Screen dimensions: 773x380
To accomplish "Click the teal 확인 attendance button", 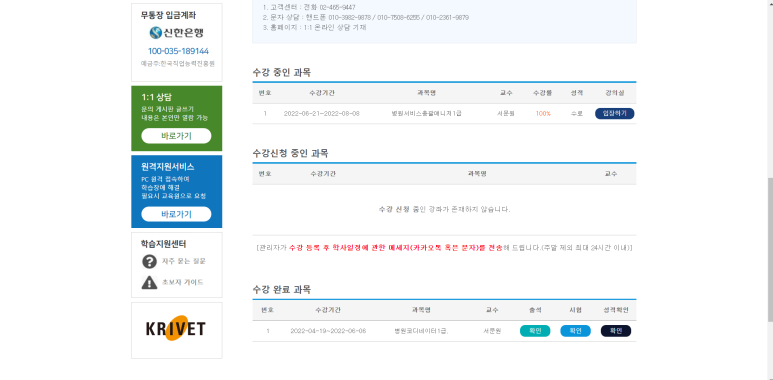I will pyautogui.click(x=535, y=331).
